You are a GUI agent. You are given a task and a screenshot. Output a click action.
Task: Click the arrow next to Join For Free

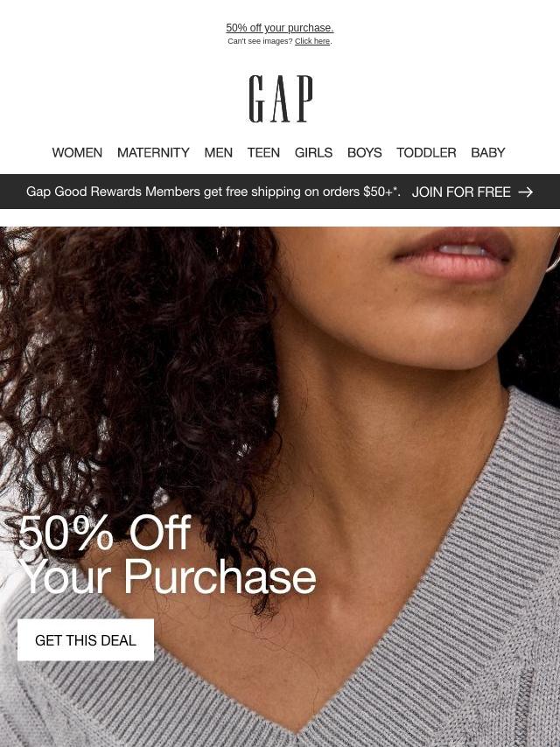[x=526, y=192]
